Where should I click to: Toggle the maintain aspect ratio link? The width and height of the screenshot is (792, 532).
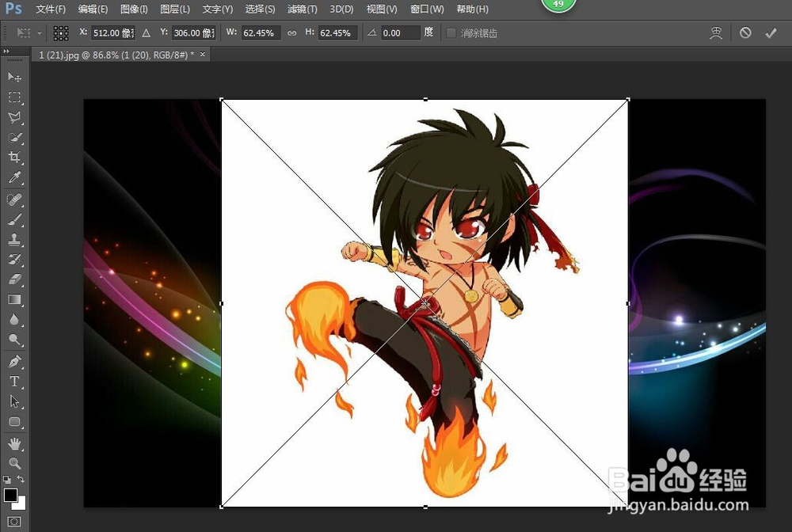pos(292,33)
